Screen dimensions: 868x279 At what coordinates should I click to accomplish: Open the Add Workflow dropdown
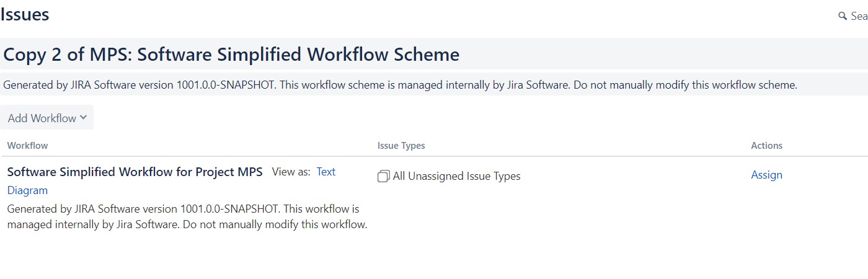coord(46,118)
